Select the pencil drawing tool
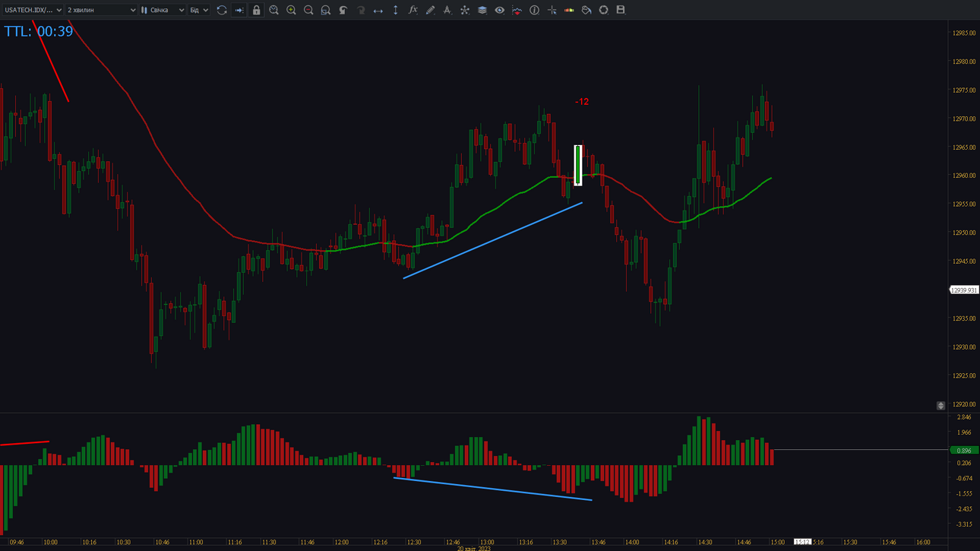Screen dimensions: 980x551 430,10
